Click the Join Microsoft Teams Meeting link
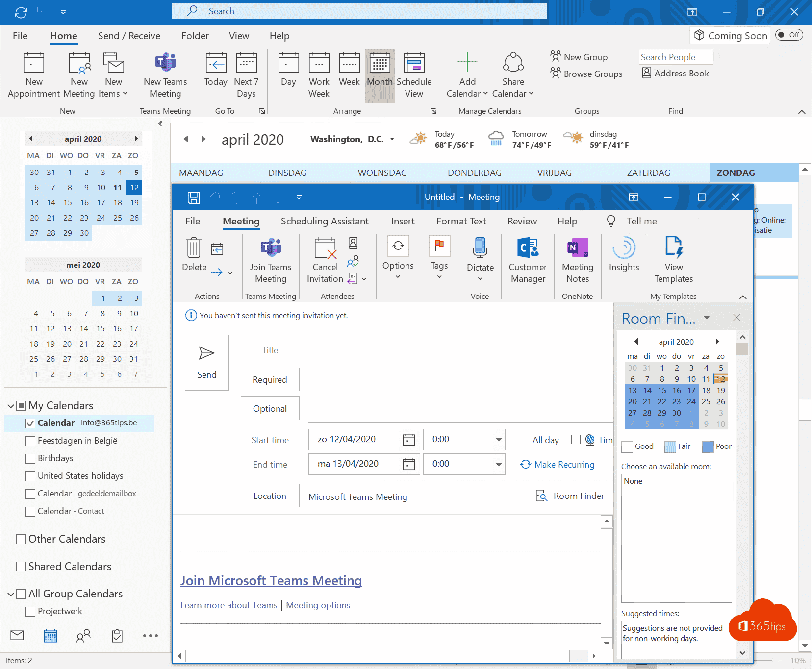The width and height of the screenshot is (812, 669). [x=271, y=581]
